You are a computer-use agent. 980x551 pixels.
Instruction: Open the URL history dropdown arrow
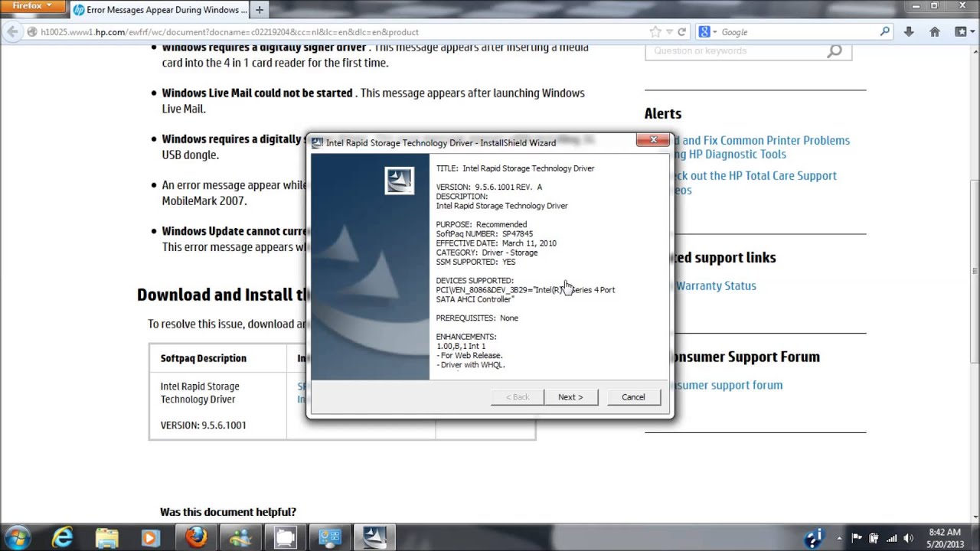[x=669, y=32]
